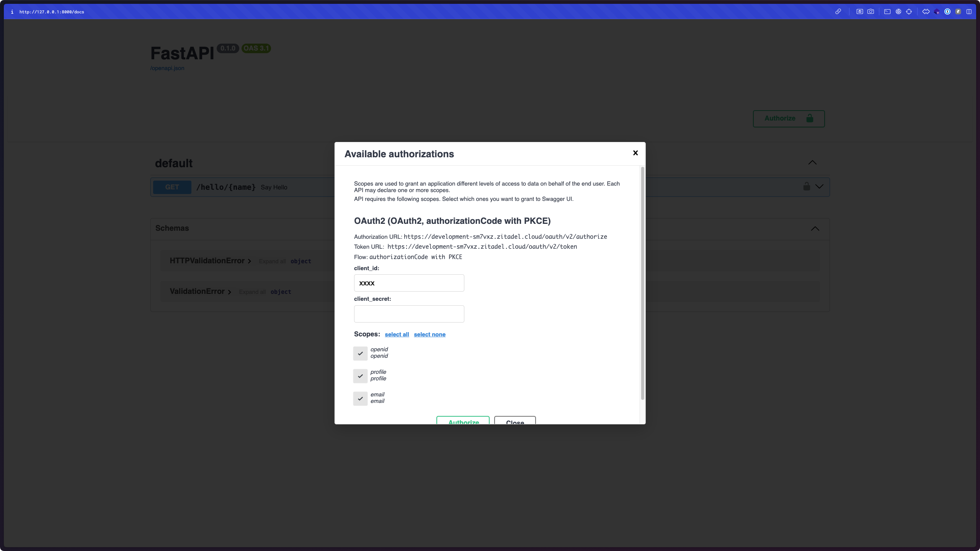Click the client_id input field
Image resolution: width=980 pixels, height=551 pixels.
pos(409,283)
